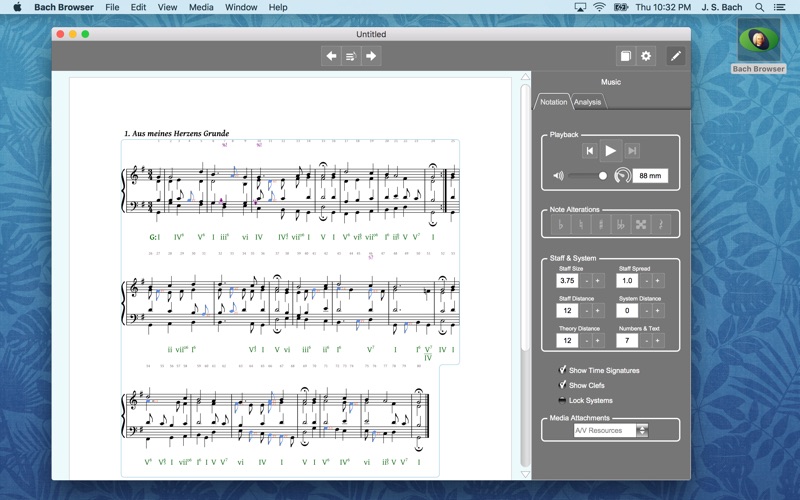Click the tempo input field showing 88 mm
This screenshot has height=500, width=800.
[x=650, y=176]
